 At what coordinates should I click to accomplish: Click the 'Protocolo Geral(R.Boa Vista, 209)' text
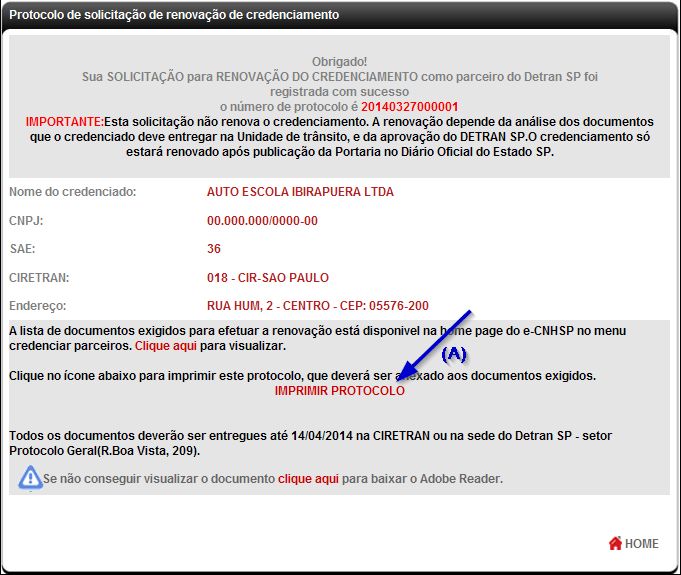tap(105, 450)
